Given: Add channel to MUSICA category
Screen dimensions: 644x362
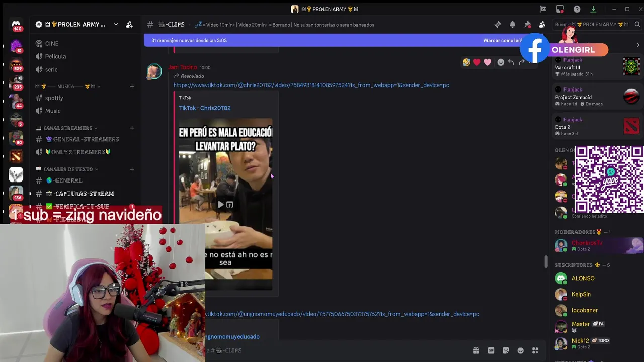Looking at the screenshot, I should click(x=132, y=86).
